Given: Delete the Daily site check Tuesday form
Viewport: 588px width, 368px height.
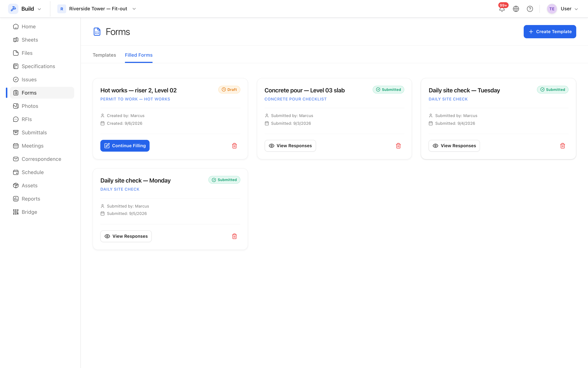Looking at the screenshot, I should (x=562, y=146).
